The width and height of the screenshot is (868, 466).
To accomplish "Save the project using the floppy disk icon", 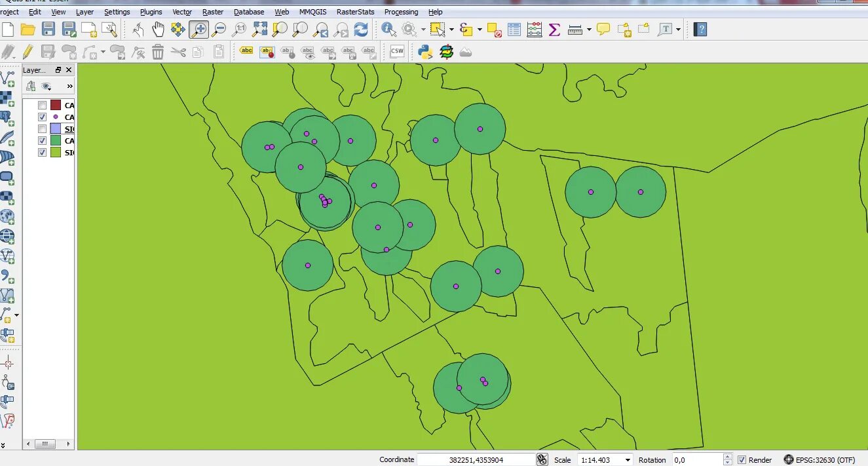I will tap(48, 29).
